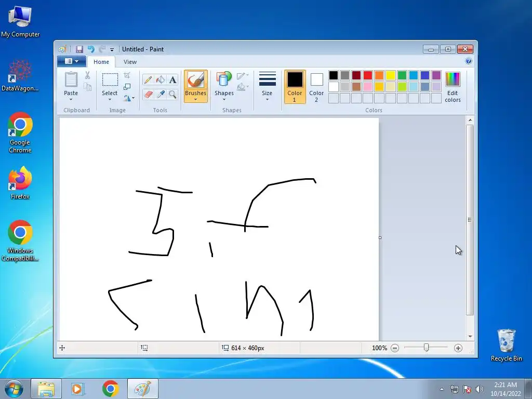Click the taskbar clock showing 2:21 AM
The image size is (532, 399).
pyautogui.click(x=505, y=389)
